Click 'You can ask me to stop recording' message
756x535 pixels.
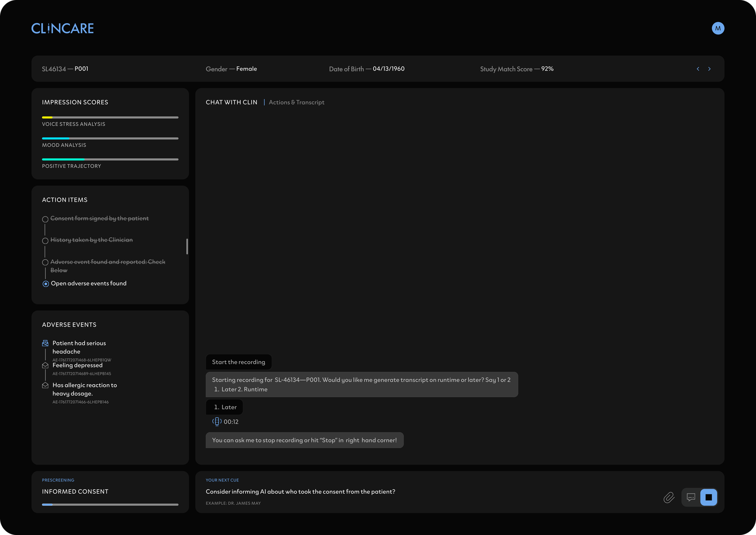[305, 440]
